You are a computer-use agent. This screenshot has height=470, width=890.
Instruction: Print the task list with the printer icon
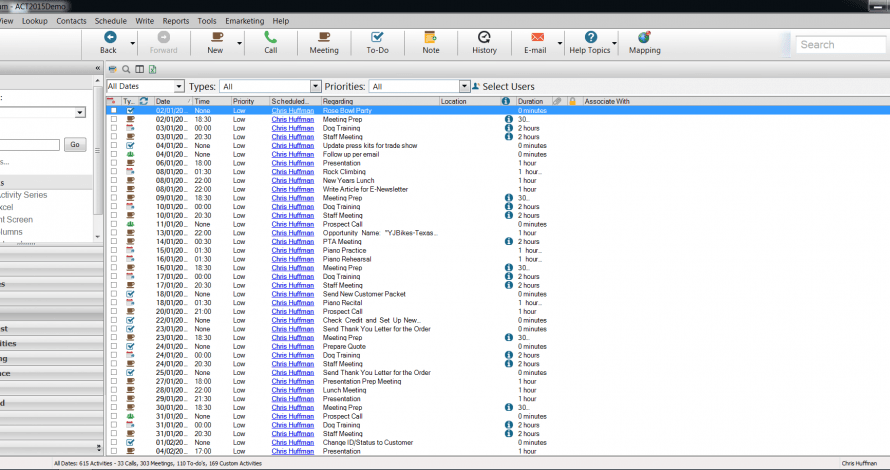(112, 69)
